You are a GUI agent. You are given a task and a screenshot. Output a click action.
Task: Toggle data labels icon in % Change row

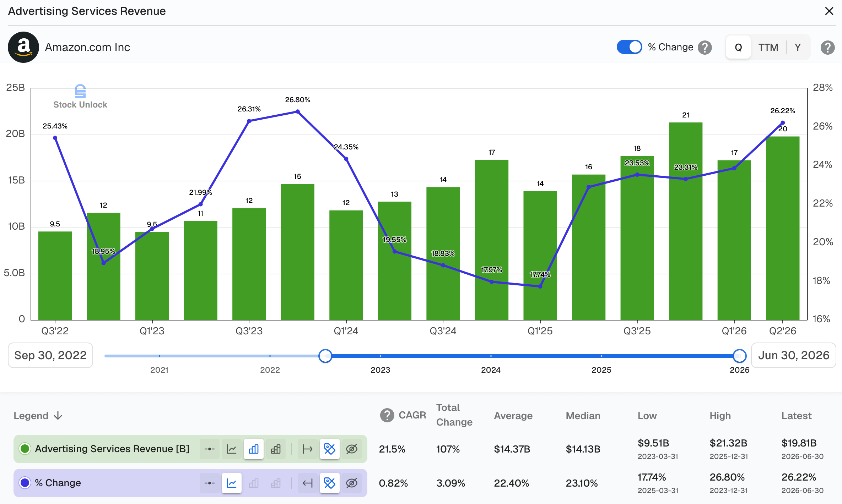pos(330,483)
